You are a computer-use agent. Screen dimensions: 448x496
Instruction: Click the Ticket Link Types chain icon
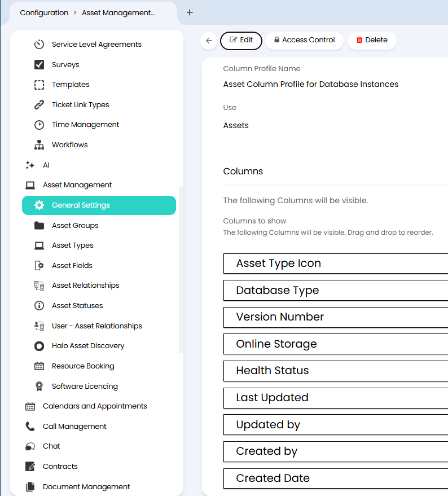point(39,105)
